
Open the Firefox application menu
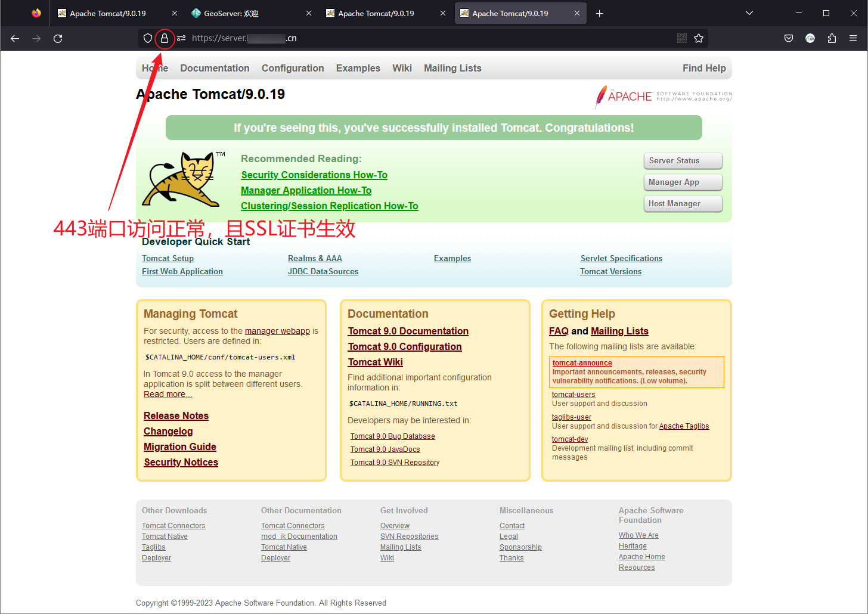tap(853, 38)
